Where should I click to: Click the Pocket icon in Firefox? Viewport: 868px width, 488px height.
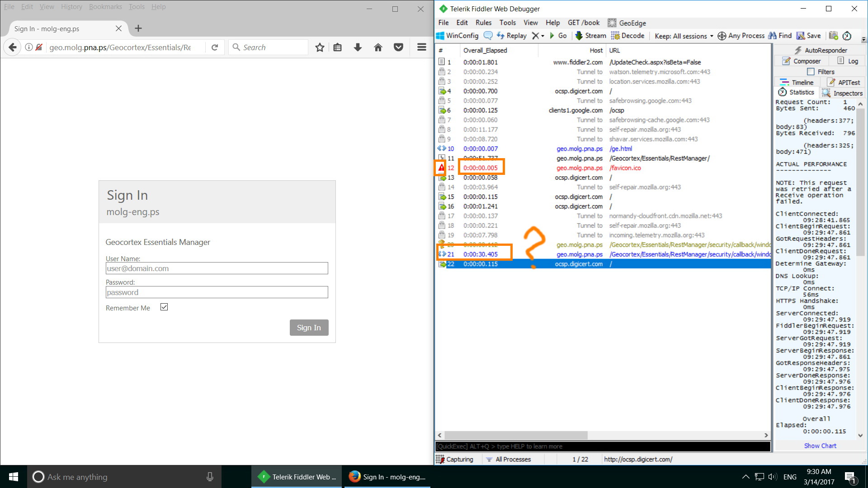tap(398, 47)
